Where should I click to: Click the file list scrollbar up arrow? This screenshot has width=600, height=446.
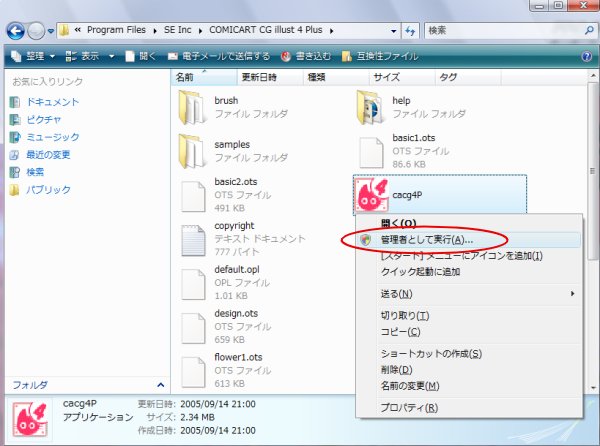593,76
